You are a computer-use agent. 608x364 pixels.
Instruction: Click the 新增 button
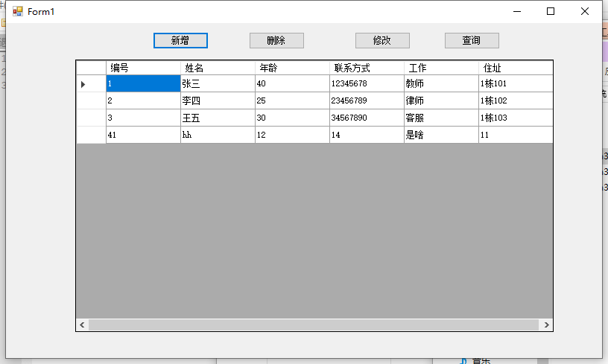click(x=180, y=40)
